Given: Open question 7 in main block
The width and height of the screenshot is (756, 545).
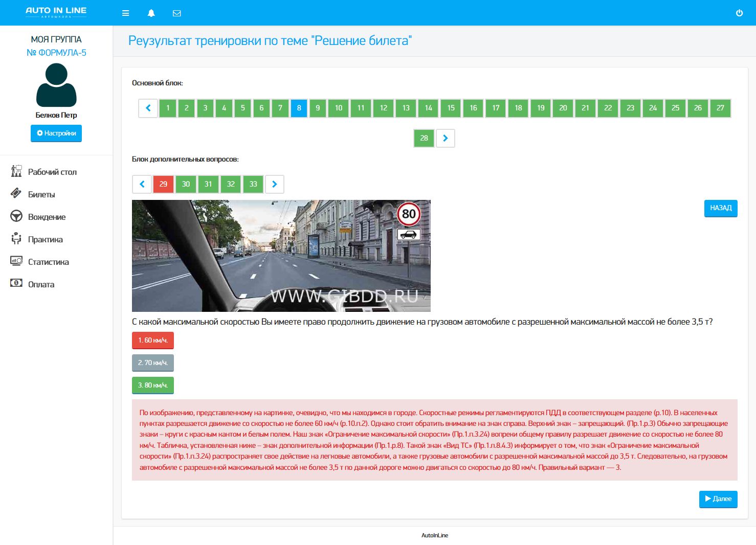Looking at the screenshot, I should (280, 108).
